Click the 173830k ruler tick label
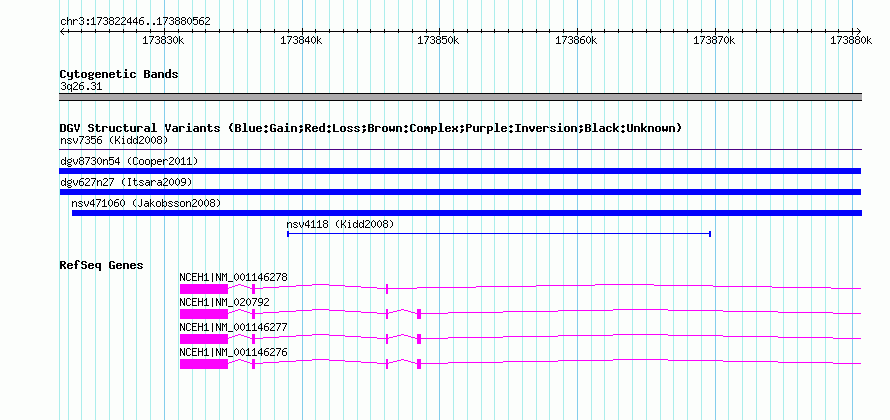This screenshot has height=420, width=890. pos(163,40)
